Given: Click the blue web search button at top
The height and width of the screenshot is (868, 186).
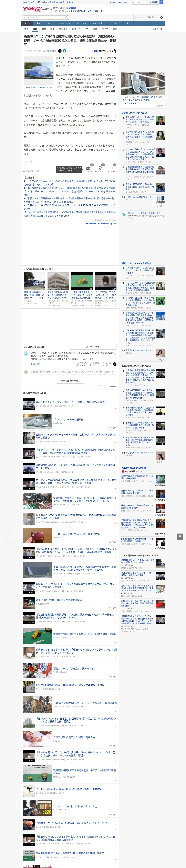Looking at the screenshot, I should pos(161,2).
